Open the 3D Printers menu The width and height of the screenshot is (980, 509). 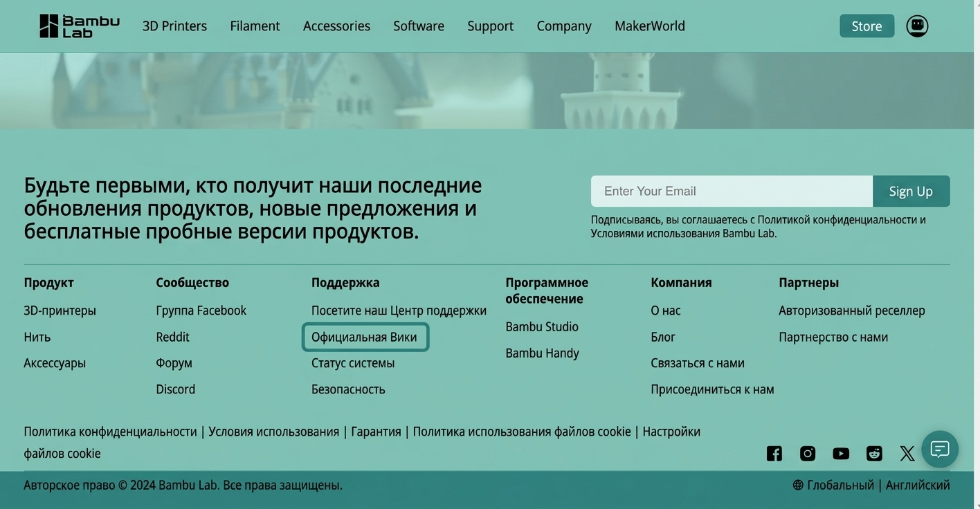click(174, 26)
